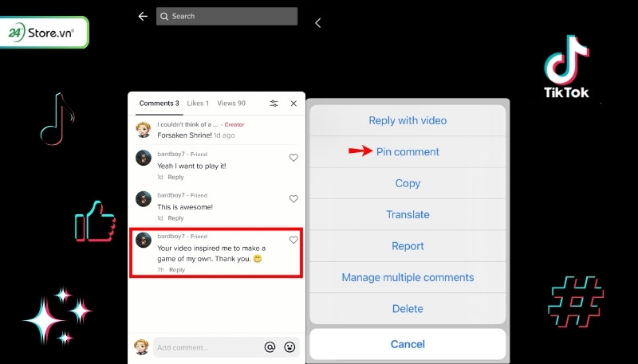
Task: Open comment filter settings icon
Action: pyautogui.click(x=274, y=104)
